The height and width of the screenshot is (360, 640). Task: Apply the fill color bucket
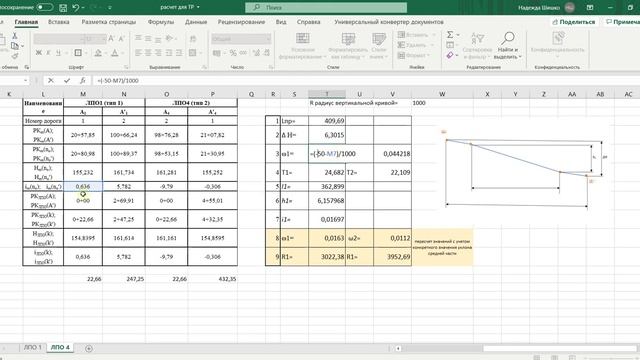click(98, 53)
